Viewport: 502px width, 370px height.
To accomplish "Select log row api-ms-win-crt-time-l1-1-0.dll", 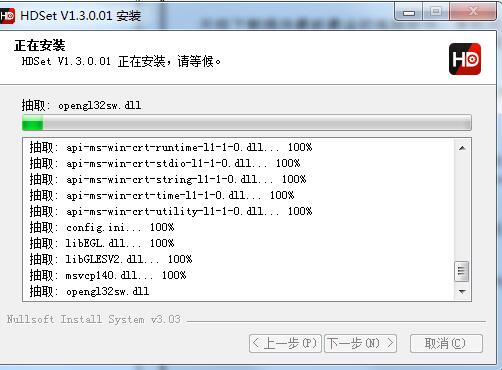I will 162,195.
